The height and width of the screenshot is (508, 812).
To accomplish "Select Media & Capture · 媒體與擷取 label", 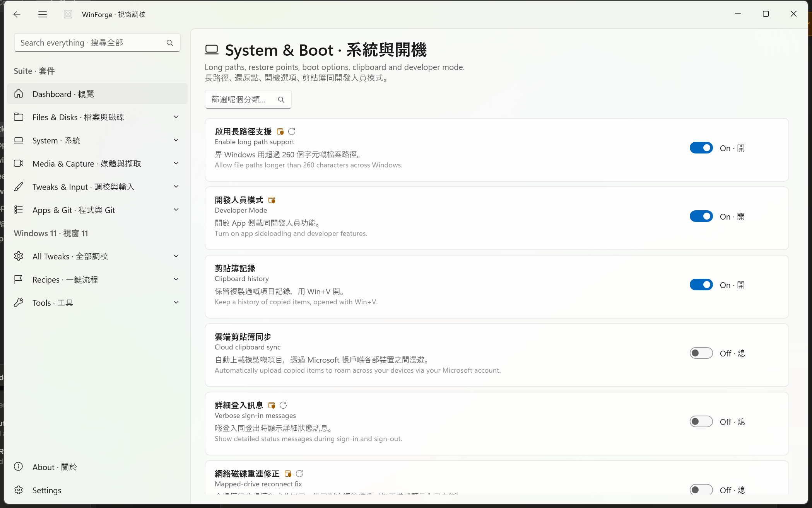I will tap(87, 164).
